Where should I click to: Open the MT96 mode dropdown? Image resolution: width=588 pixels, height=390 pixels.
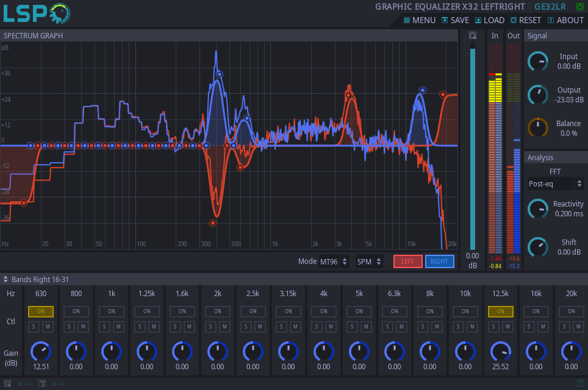(334, 261)
